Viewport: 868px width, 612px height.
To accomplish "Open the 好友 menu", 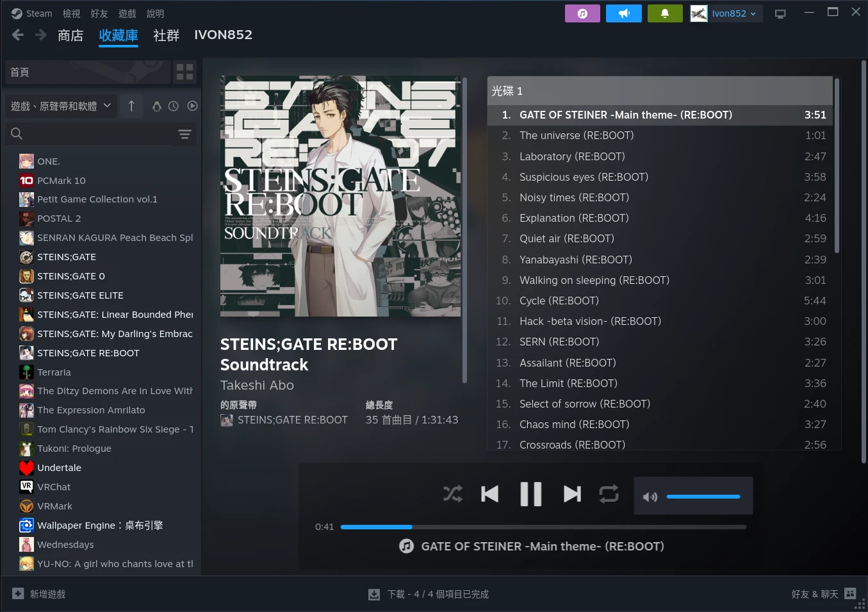I will coord(99,13).
